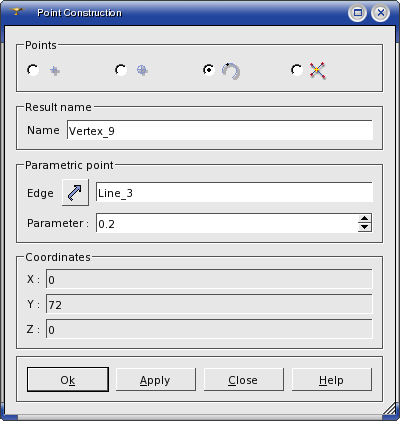
Task: Enable the first radio button for coordinates point
Action: [x=33, y=70]
